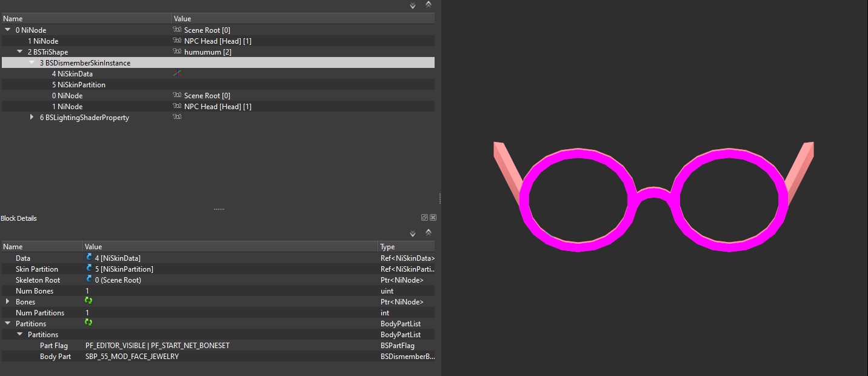The height and width of the screenshot is (376, 868).
Task: Select the 6 BSLightingShaderProperty block
Action: click(84, 117)
